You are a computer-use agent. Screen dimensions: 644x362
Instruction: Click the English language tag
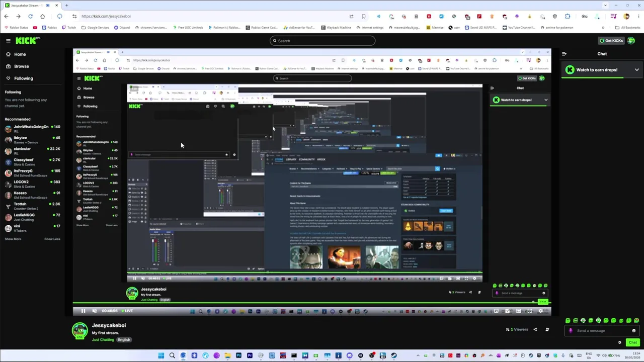pyautogui.click(x=124, y=340)
